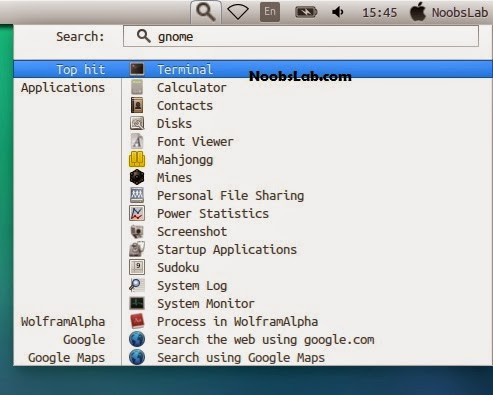Click inside the gnome search field
The height and width of the screenshot is (395, 493).
[x=301, y=36]
